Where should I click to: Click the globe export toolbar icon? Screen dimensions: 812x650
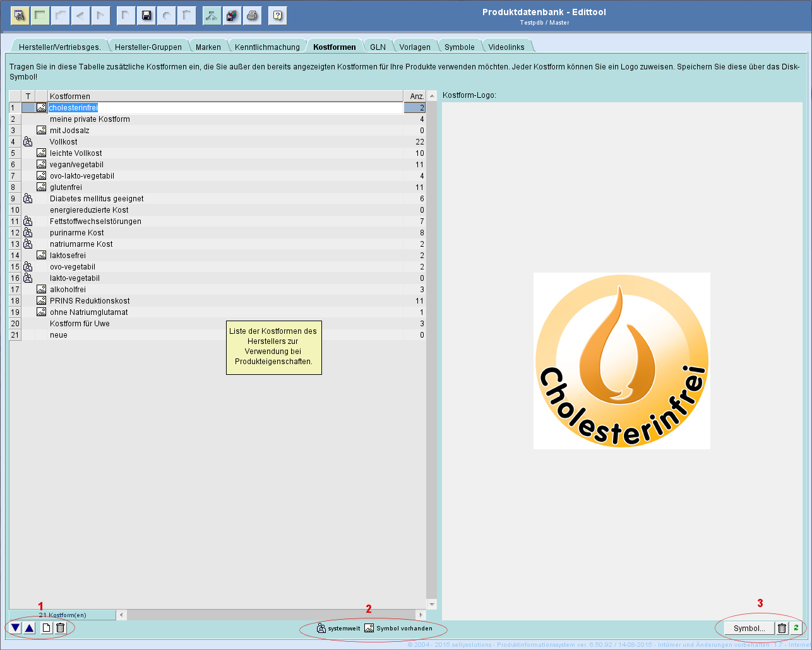[x=232, y=16]
